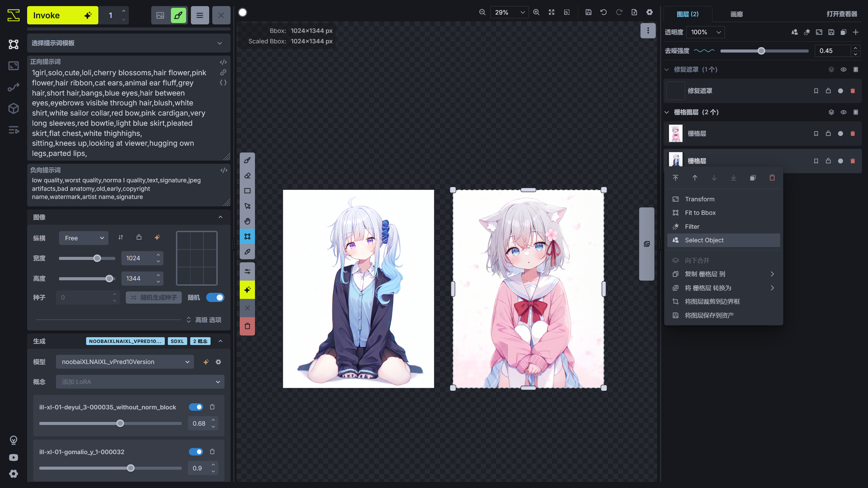Viewport: 868px width, 488px height.
Task: Select the Eraser tool in canvas toolbar
Action: (247, 175)
